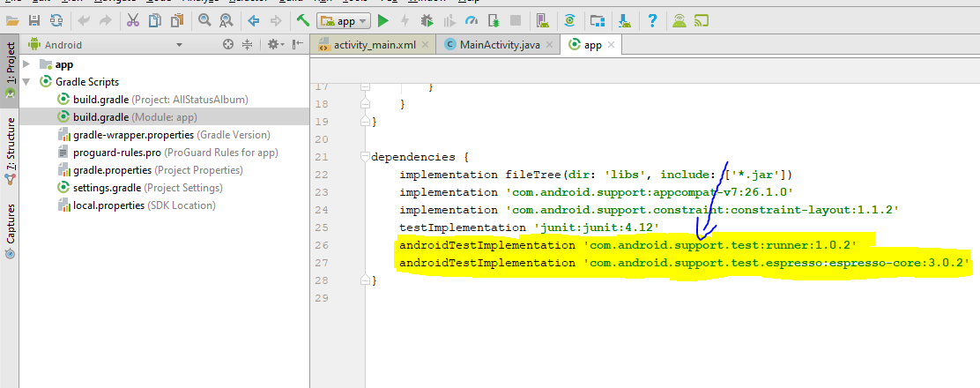
Task: Click the Synchronize toolbar icon
Action: [57, 20]
